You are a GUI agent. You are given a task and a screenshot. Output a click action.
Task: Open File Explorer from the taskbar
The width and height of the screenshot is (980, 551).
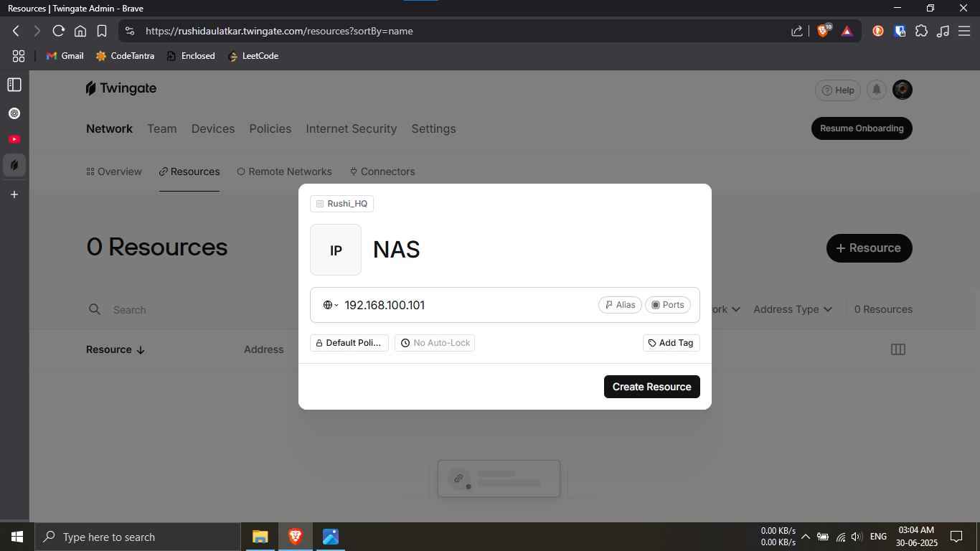(x=260, y=537)
